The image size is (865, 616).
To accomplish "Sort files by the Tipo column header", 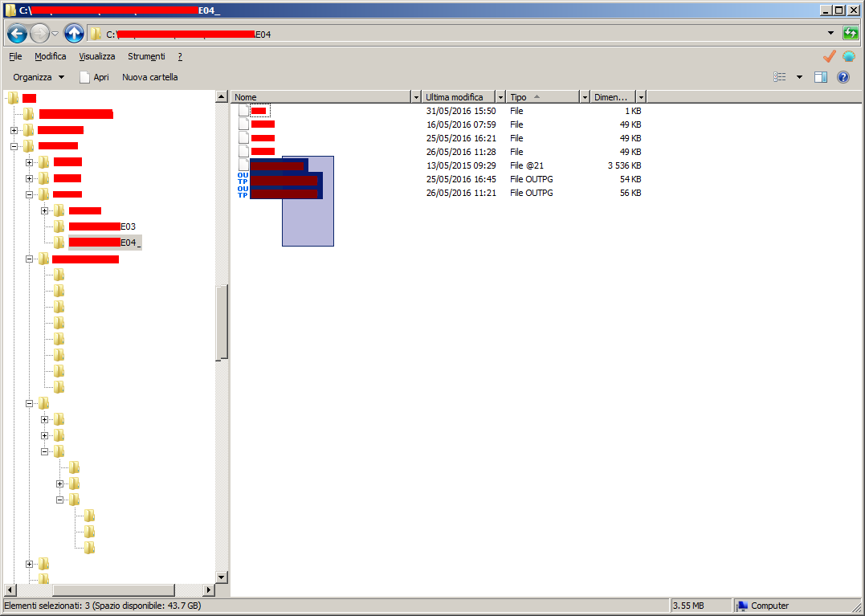I will [x=538, y=97].
